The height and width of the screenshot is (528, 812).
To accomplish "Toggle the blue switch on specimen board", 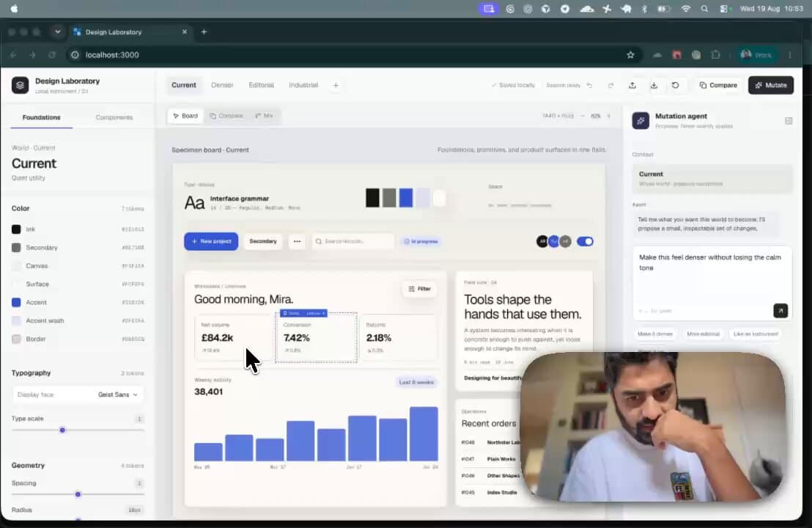I will pos(585,241).
